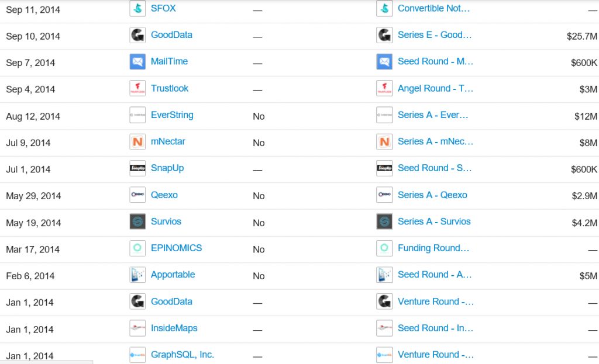Open the InsideMaps company link

[174, 328]
